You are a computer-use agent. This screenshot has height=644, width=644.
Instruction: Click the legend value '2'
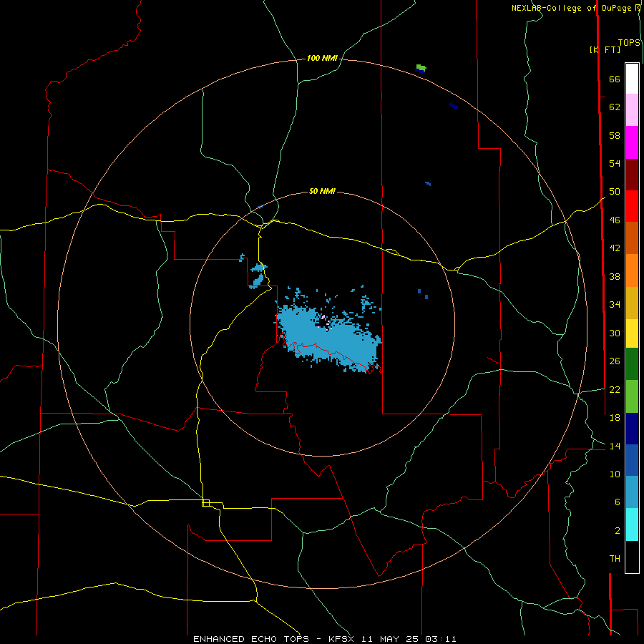[x=618, y=531]
